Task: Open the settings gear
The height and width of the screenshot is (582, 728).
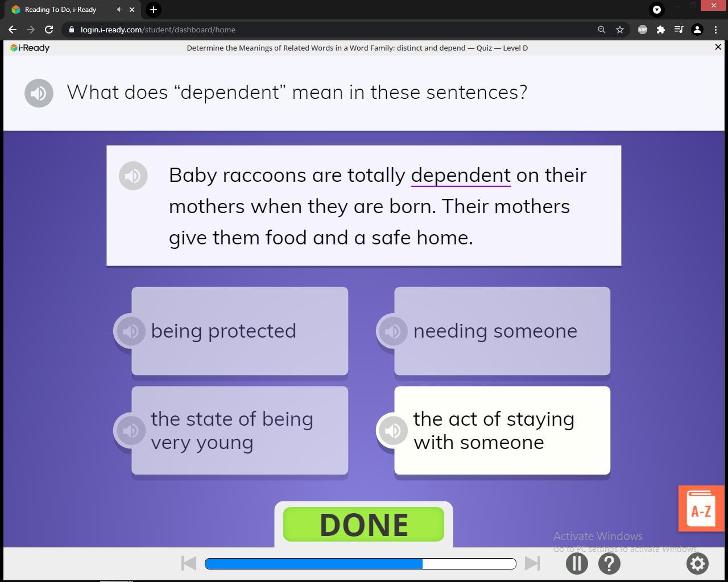Action: pos(697,563)
